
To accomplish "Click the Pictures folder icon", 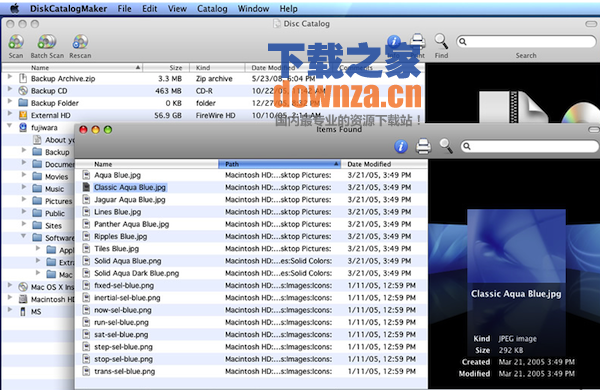I will [x=37, y=201].
